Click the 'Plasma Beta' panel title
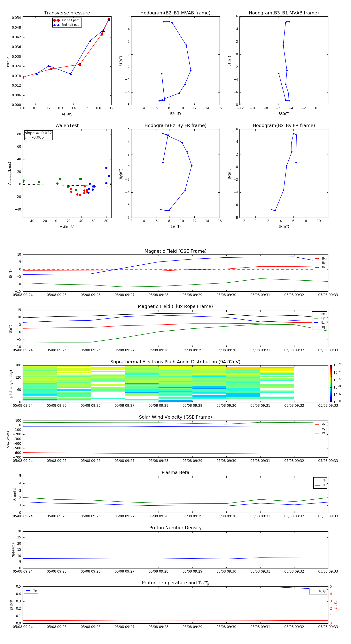The image size is (351, 644). click(175, 472)
